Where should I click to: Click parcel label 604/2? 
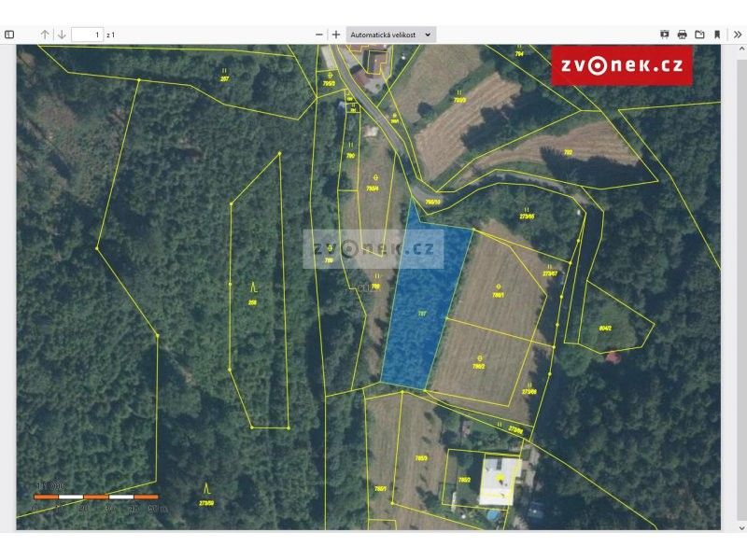[605, 328]
